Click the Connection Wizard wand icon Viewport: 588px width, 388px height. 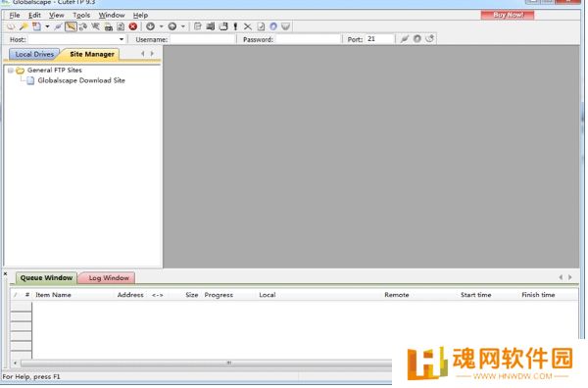[24, 26]
